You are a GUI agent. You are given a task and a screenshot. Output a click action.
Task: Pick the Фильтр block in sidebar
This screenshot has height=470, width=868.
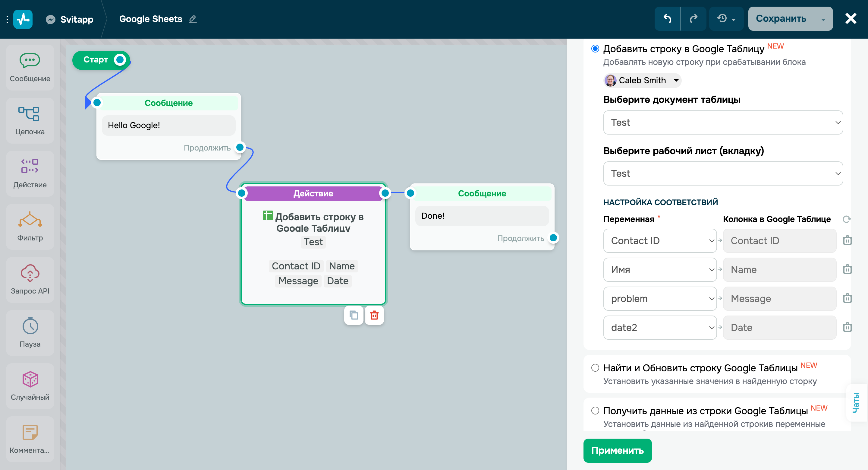click(30, 226)
